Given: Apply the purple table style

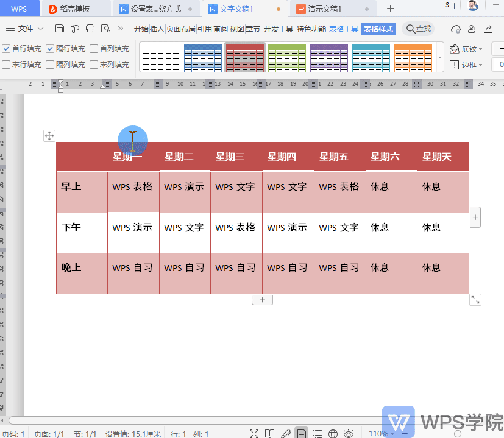Looking at the screenshot, I should (329, 57).
